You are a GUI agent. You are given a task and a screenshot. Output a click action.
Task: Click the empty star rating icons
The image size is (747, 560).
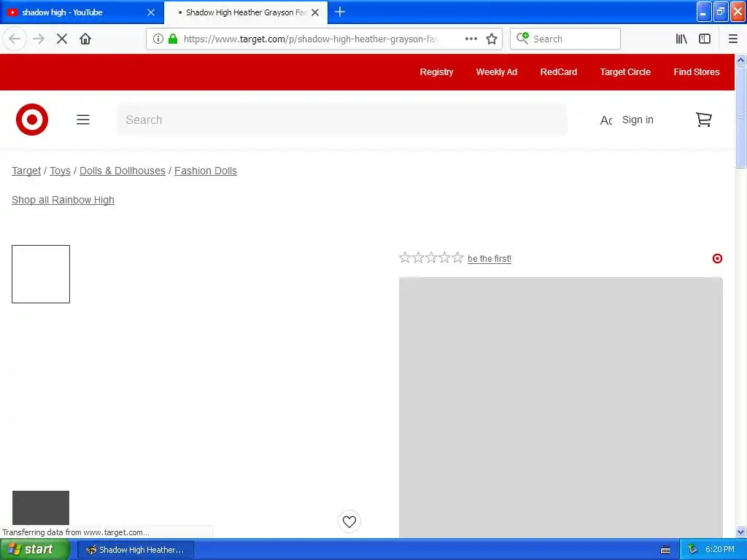click(431, 257)
